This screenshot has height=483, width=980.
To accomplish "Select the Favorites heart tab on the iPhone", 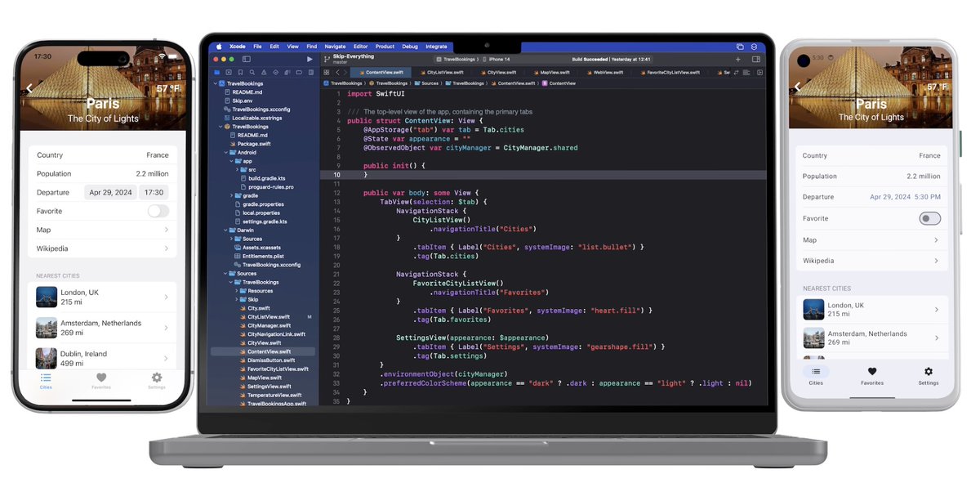I will tap(100, 378).
